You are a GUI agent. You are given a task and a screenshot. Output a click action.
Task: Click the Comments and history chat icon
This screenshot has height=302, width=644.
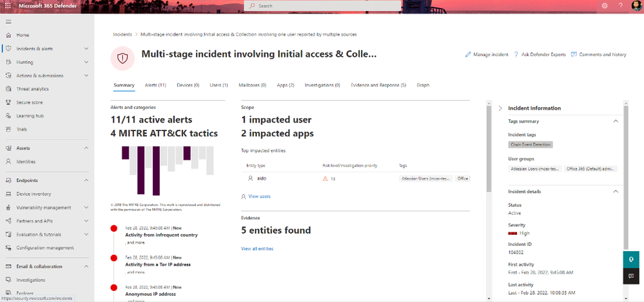574,54
